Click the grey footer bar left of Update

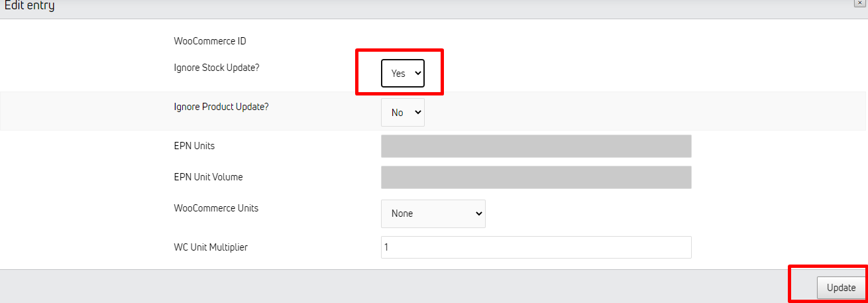tap(398, 287)
